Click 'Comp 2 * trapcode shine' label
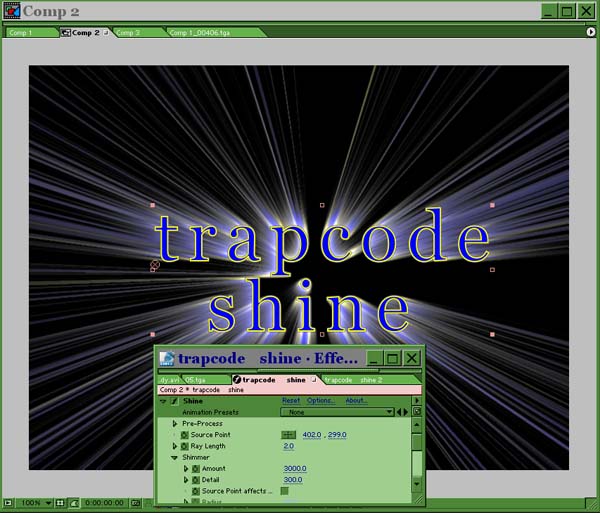Screen dimensions: 600x513 coord(202,390)
